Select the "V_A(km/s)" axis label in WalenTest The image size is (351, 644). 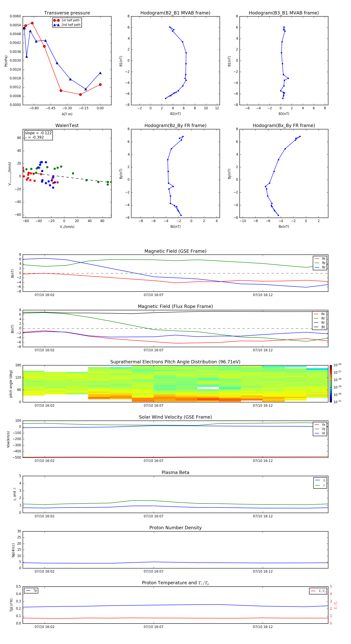click(x=67, y=227)
